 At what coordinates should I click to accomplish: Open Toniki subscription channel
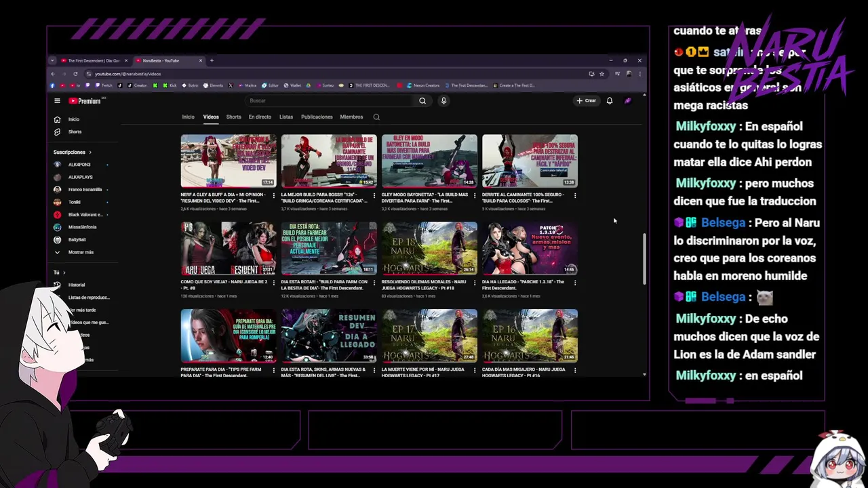click(x=74, y=202)
